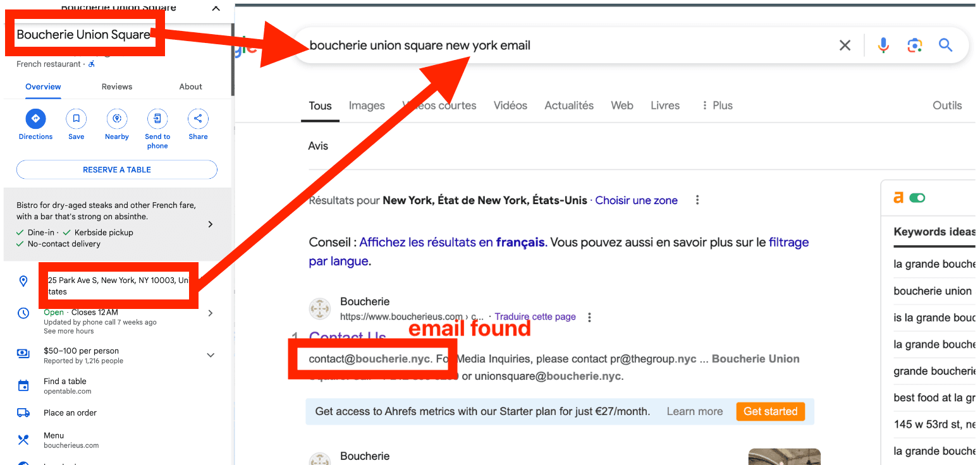Select the Actualités tab

tap(569, 106)
